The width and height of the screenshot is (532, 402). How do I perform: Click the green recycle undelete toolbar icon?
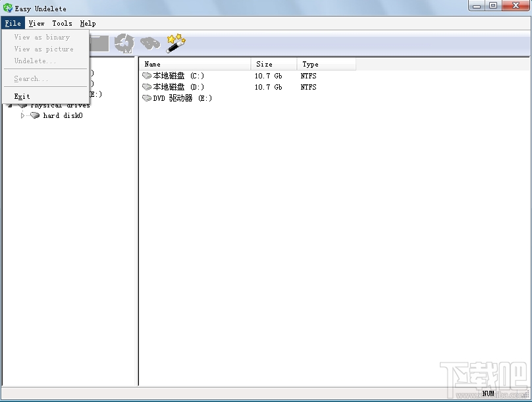[124, 42]
